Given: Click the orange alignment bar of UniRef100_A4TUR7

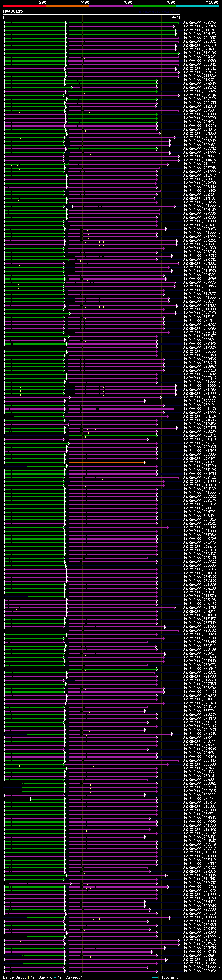Looking at the screenshot, I should 108,463.
